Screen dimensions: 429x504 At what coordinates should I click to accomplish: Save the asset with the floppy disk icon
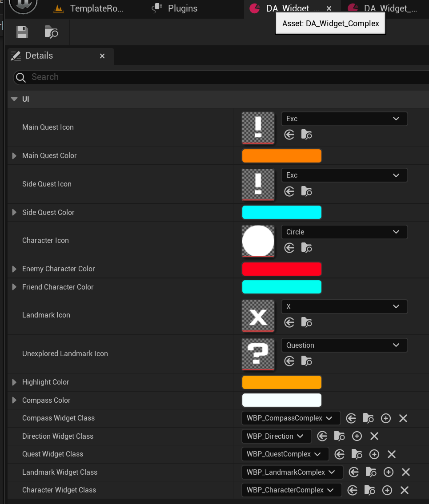tap(22, 32)
